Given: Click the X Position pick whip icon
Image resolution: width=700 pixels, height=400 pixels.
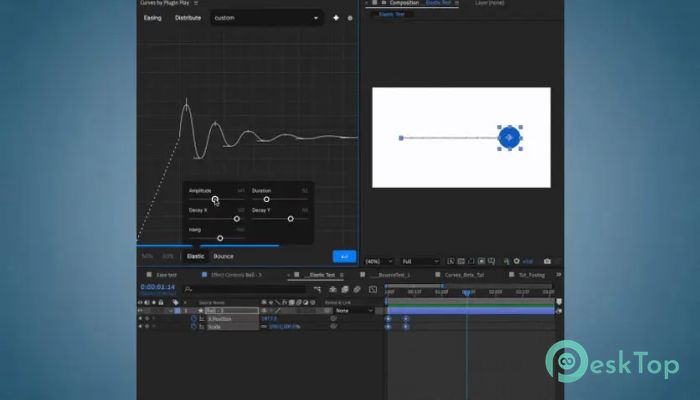Looking at the screenshot, I should (333, 319).
